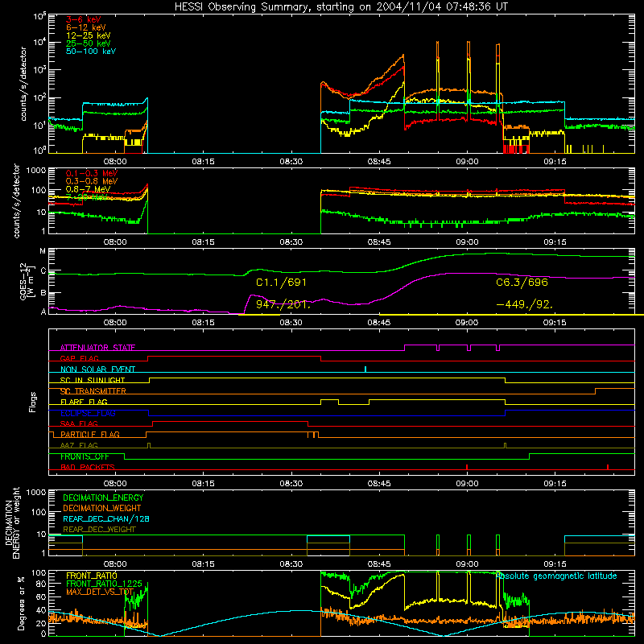Select the 12-25 keV legend label
Viewport: 644px width, 644px height.
point(89,35)
